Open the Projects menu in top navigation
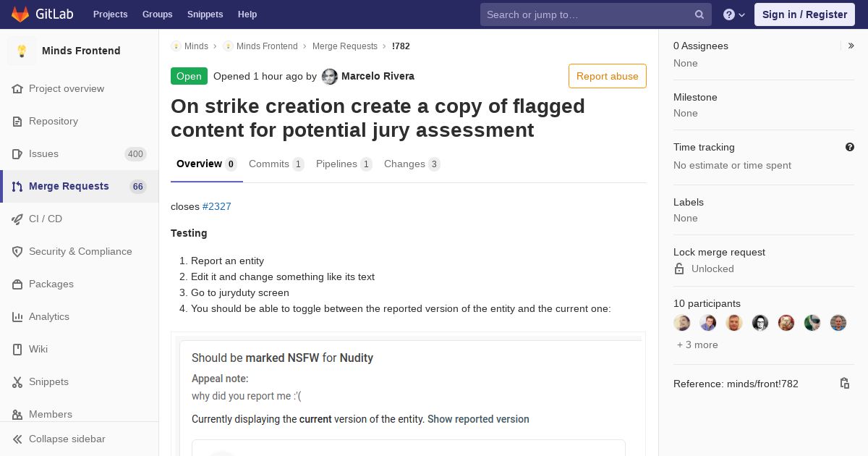The height and width of the screenshot is (456, 868). (110, 14)
